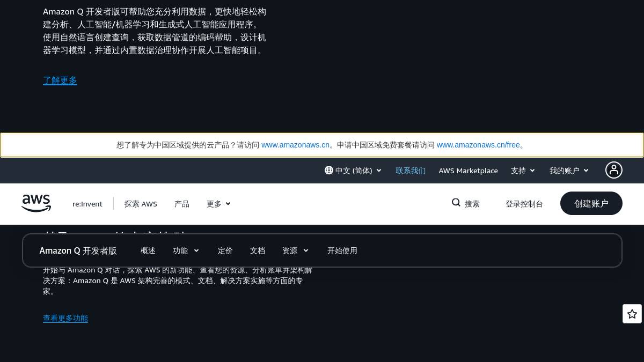Expand the 资源 dropdown
The image size is (644, 362).
point(296,250)
